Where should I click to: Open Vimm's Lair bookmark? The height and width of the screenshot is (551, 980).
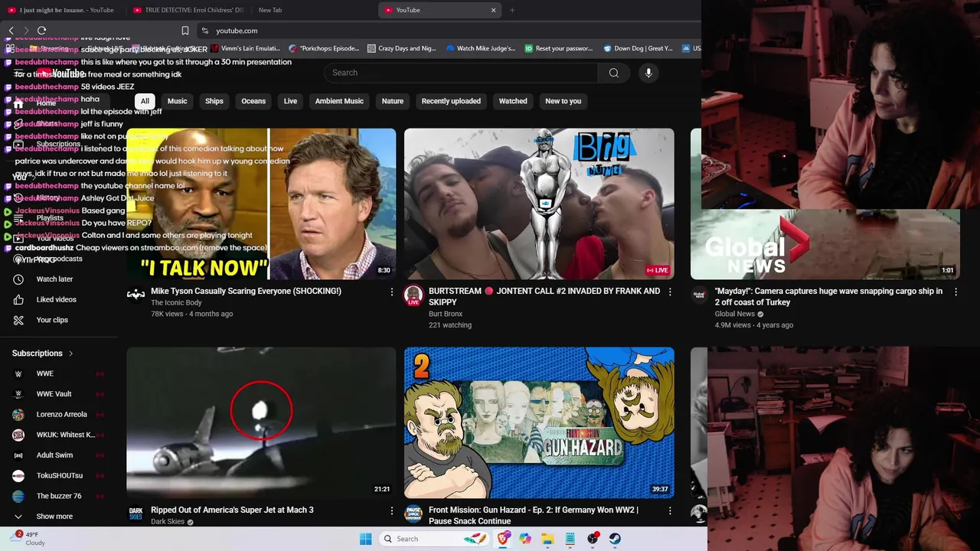tap(244, 48)
